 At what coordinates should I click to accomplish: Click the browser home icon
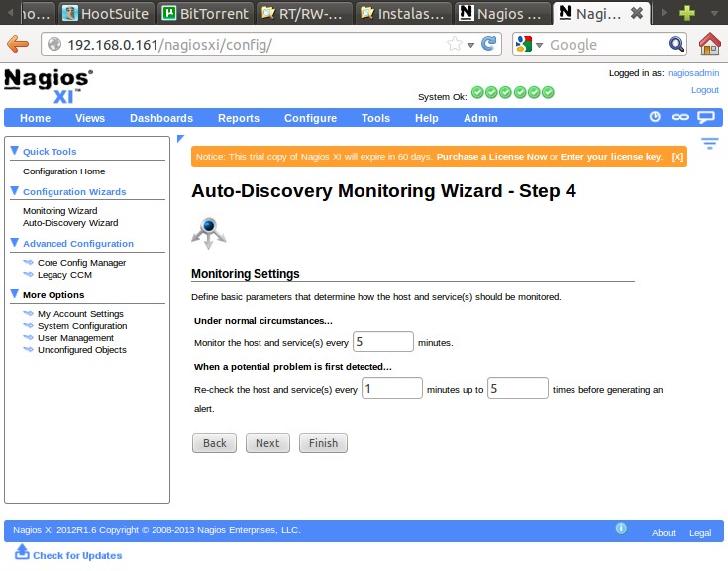[709, 44]
